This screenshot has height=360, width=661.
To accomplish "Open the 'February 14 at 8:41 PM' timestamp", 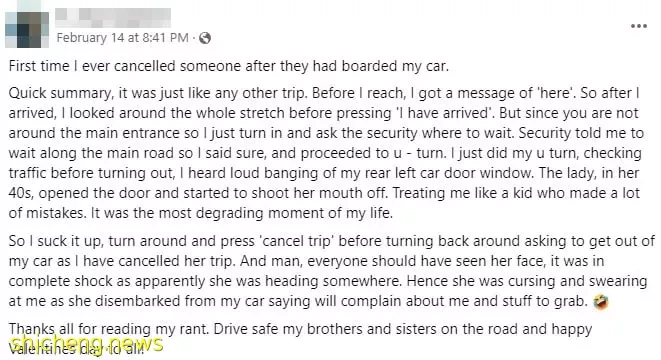I will click(x=123, y=38).
